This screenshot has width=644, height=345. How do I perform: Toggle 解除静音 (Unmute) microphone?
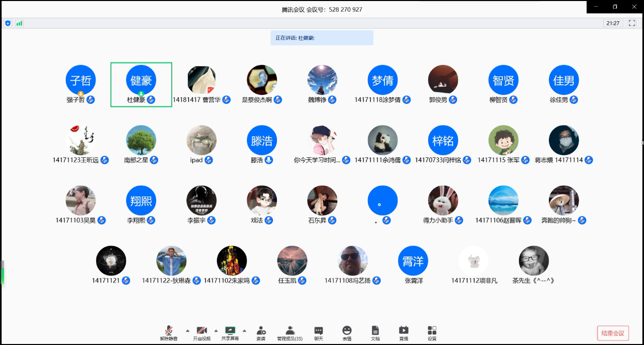click(169, 332)
